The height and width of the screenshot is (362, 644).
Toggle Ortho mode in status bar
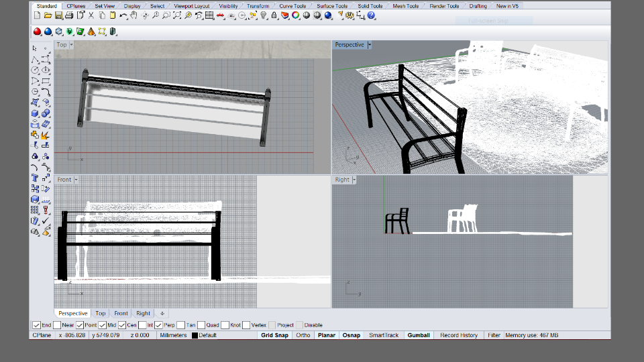(303, 335)
